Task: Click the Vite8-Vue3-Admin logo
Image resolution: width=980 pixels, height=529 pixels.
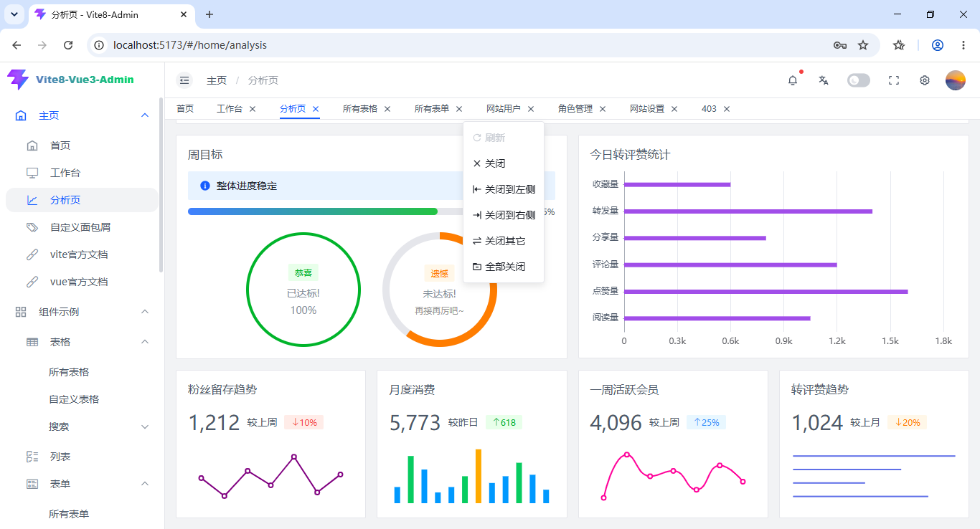Action: coord(70,80)
